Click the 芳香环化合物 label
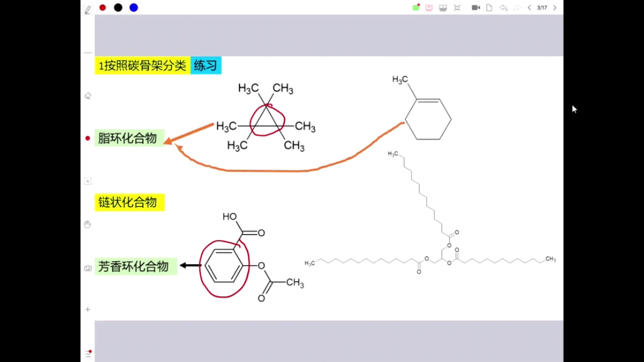The height and width of the screenshot is (362, 644). point(136,266)
